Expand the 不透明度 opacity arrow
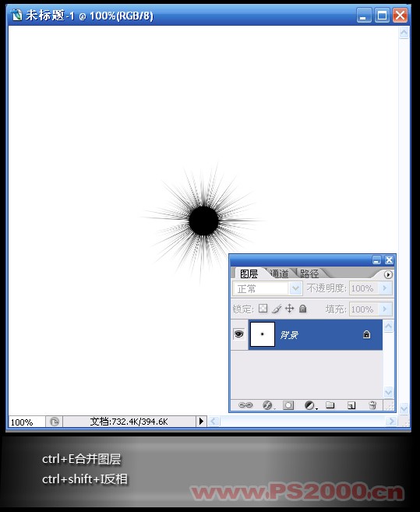The height and width of the screenshot is (512, 420). click(385, 288)
